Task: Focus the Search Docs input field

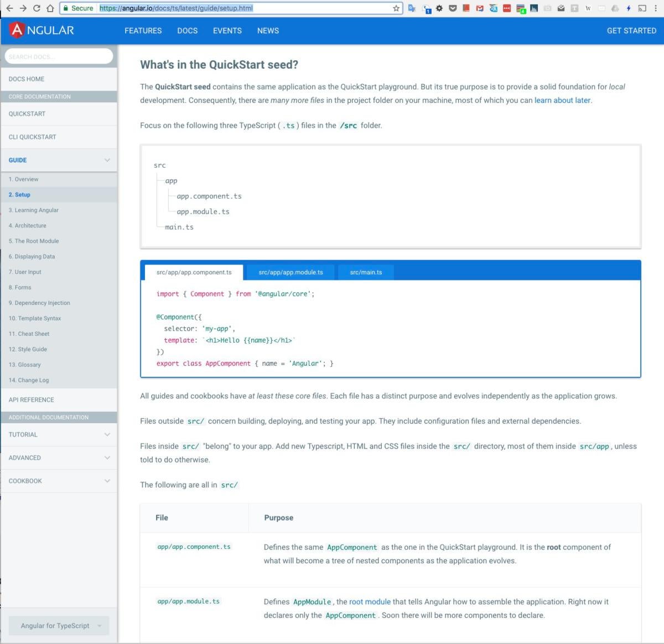Action: 59,56
